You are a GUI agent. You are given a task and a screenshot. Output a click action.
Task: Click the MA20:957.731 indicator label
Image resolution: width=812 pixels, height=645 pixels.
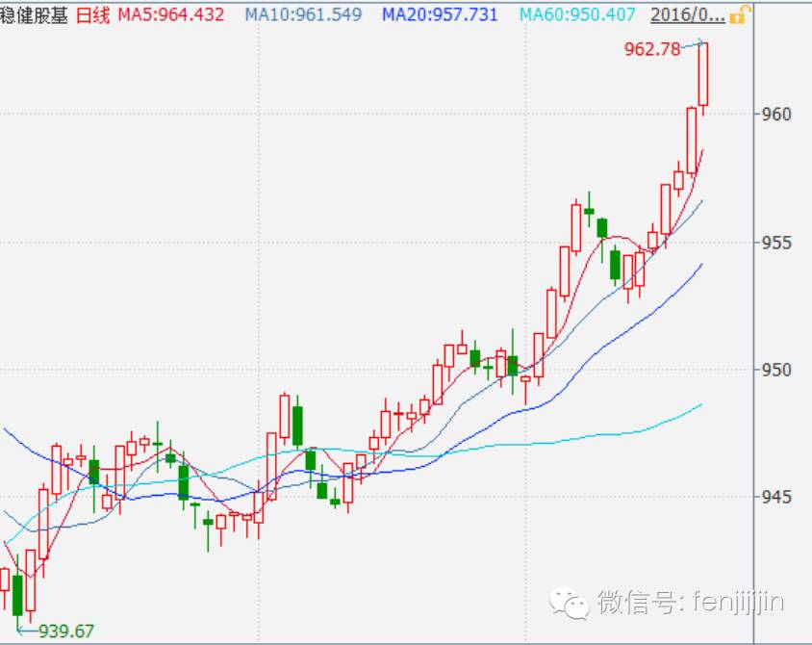coord(440,14)
